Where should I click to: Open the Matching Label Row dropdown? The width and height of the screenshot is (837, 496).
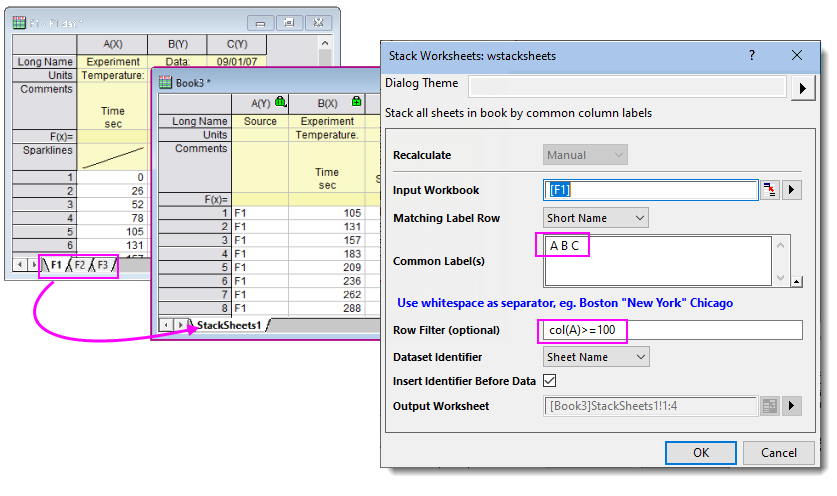click(596, 218)
